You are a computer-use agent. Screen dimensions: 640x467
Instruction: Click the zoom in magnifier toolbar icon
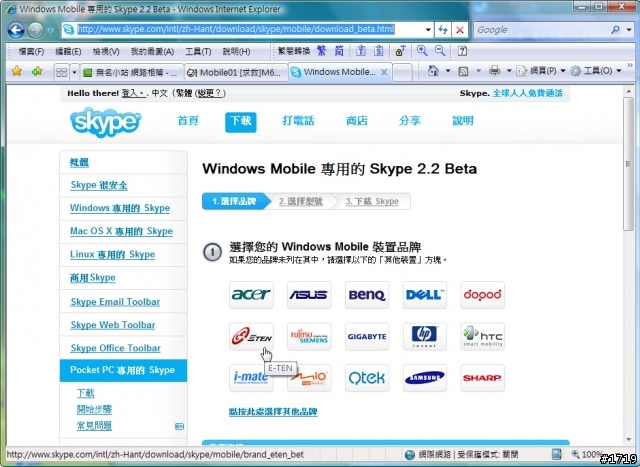(422, 51)
